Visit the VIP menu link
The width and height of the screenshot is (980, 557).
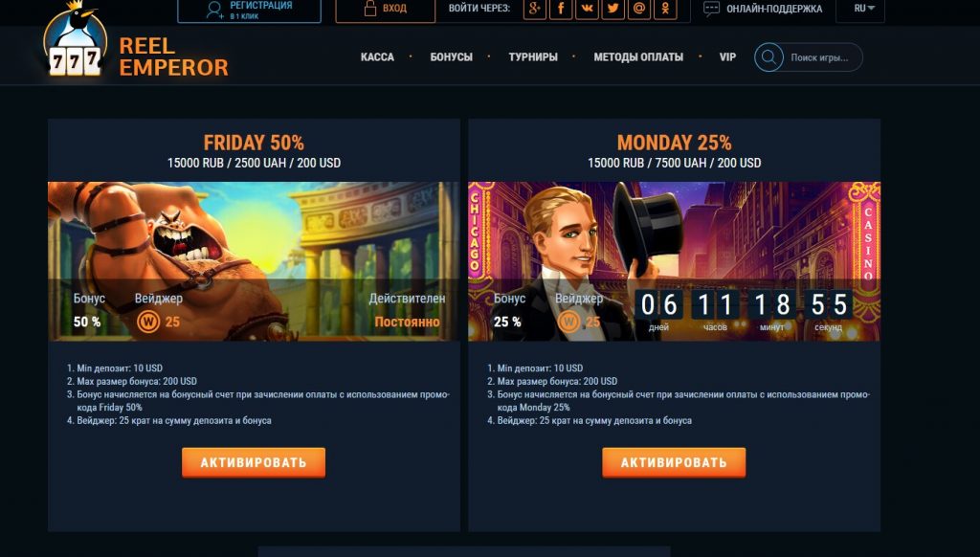click(727, 56)
